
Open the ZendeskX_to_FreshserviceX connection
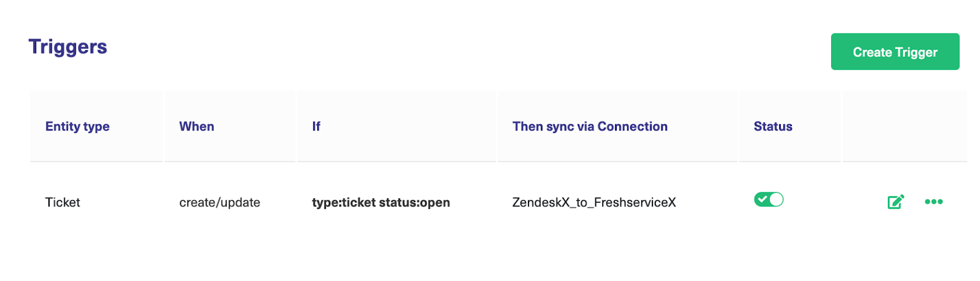tap(594, 203)
